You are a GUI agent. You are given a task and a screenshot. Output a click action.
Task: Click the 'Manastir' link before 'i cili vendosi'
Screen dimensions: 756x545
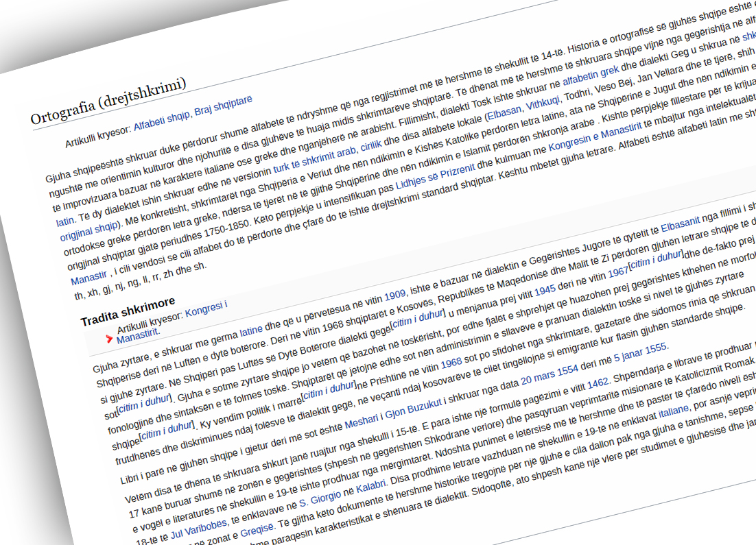tap(89, 278)
